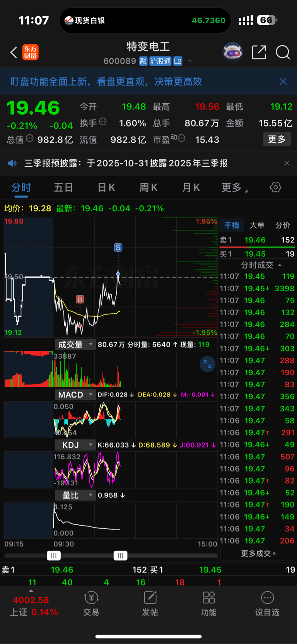The image size is (297, 644).
Task: Tap the 总值 info circle icon
Action: (29, 138)
